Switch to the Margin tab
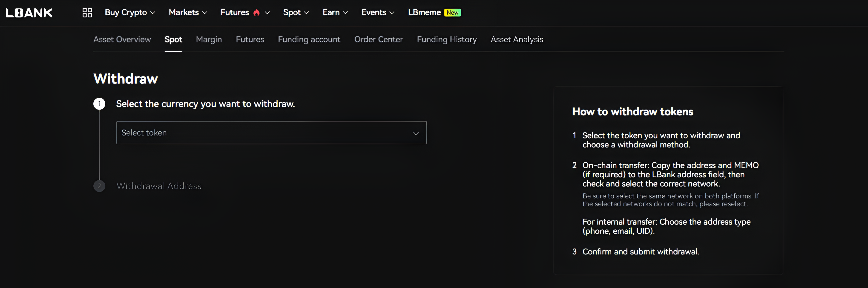The width and height of the screenshot is (868, 288). pos(209,39)
